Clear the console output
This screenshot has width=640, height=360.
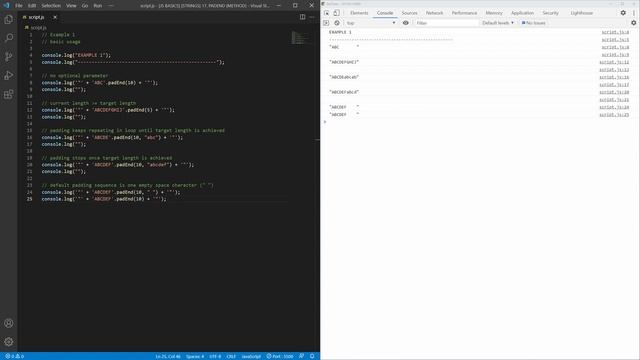tap(337, 23)
